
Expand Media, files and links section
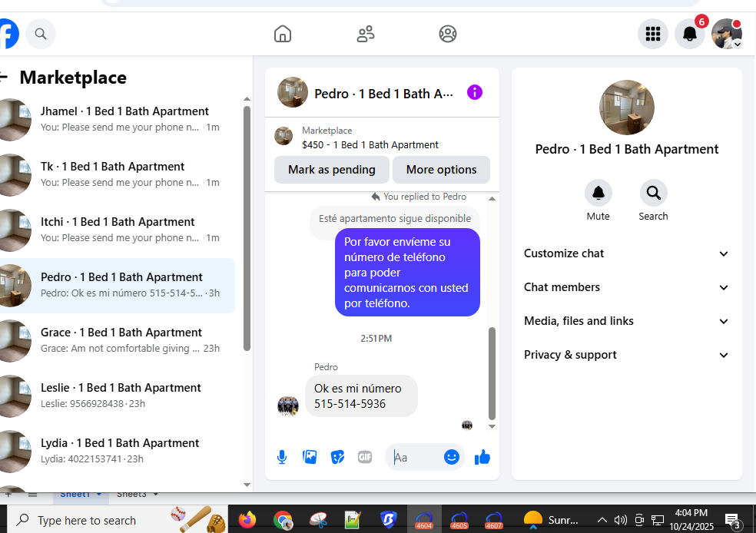click(626, 321)
